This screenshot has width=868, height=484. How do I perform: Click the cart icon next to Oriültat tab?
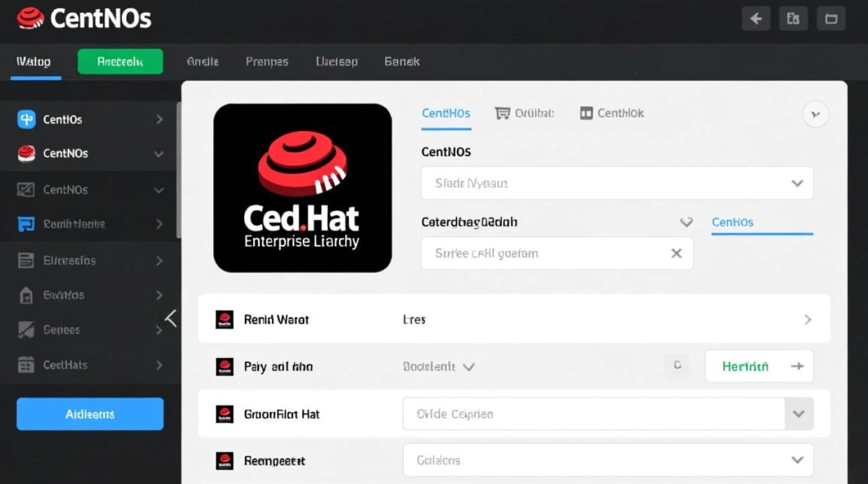[502, 114]
